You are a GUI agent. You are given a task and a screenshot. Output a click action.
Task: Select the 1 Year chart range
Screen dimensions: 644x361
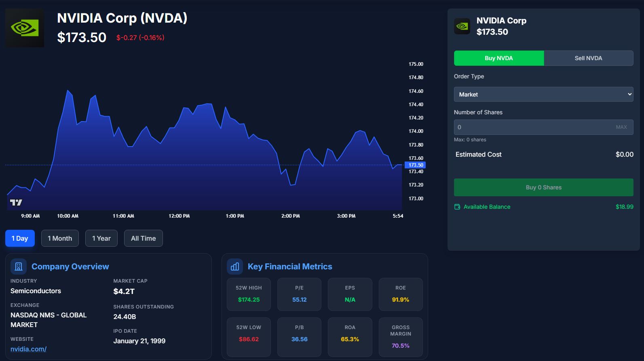tap(101, 238)
